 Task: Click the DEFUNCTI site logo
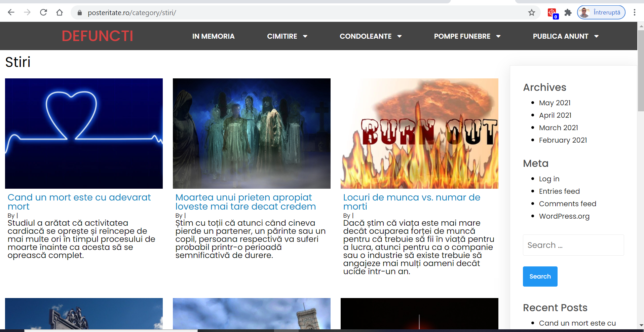click(x=98, y=36)
